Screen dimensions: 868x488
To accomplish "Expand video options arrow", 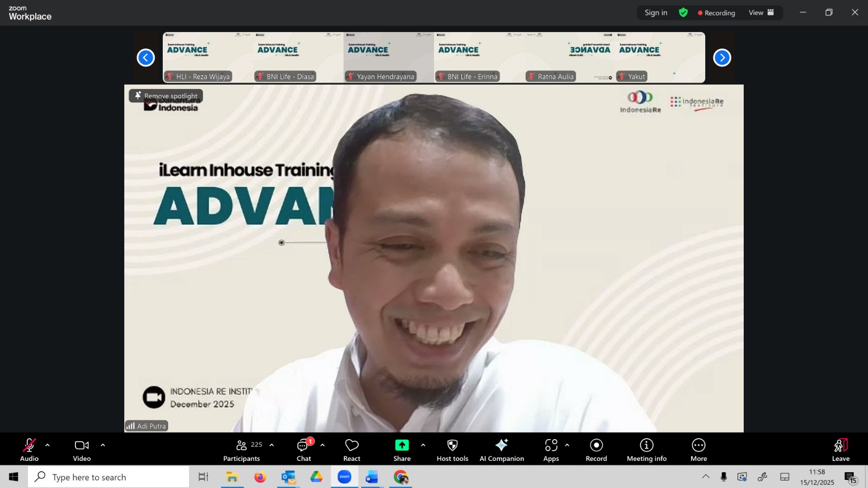I will tap(103, 445).
